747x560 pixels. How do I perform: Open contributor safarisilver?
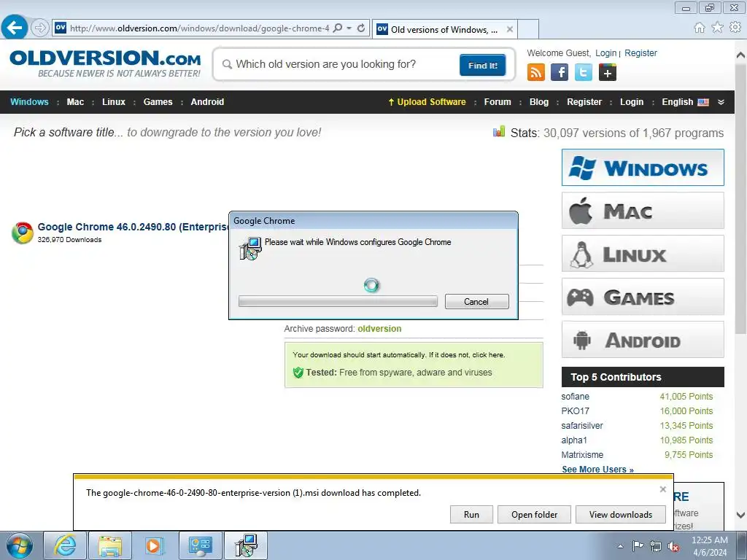tap(582, 426)
